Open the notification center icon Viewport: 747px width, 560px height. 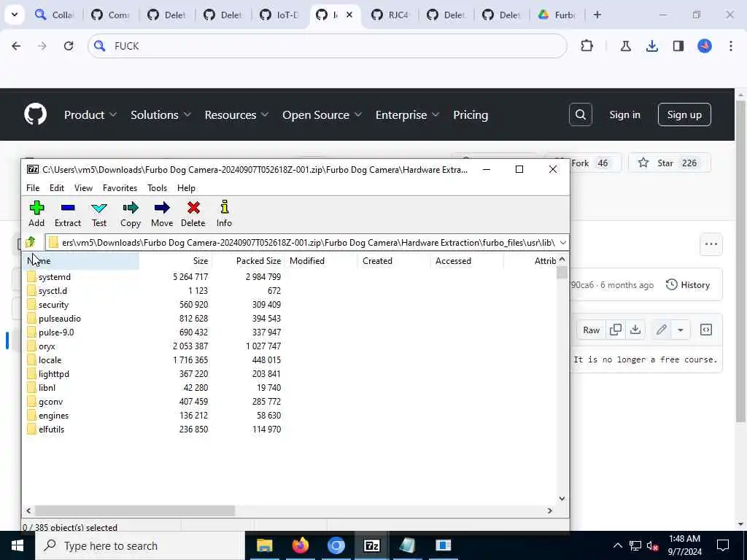(723, 545)
